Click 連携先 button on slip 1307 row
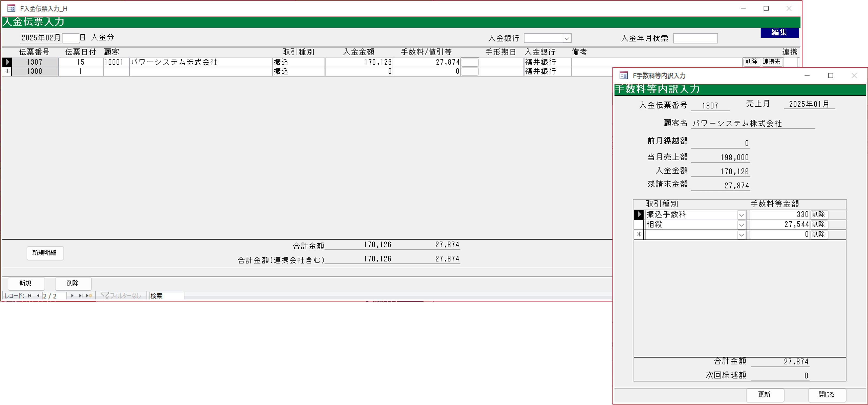Viewport: 868px width, 405px height. [772, 62]
